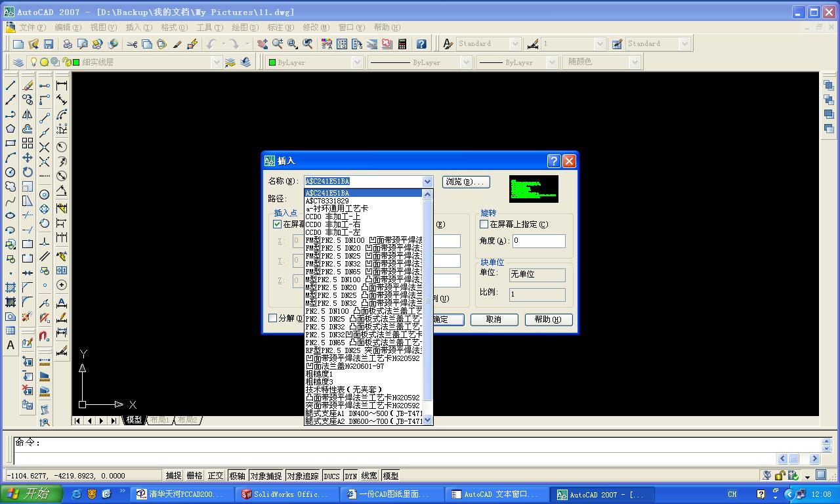Select the Rectangle drawing tool
The height and width of the screenshot is (504, 840).
coord(10,143)
